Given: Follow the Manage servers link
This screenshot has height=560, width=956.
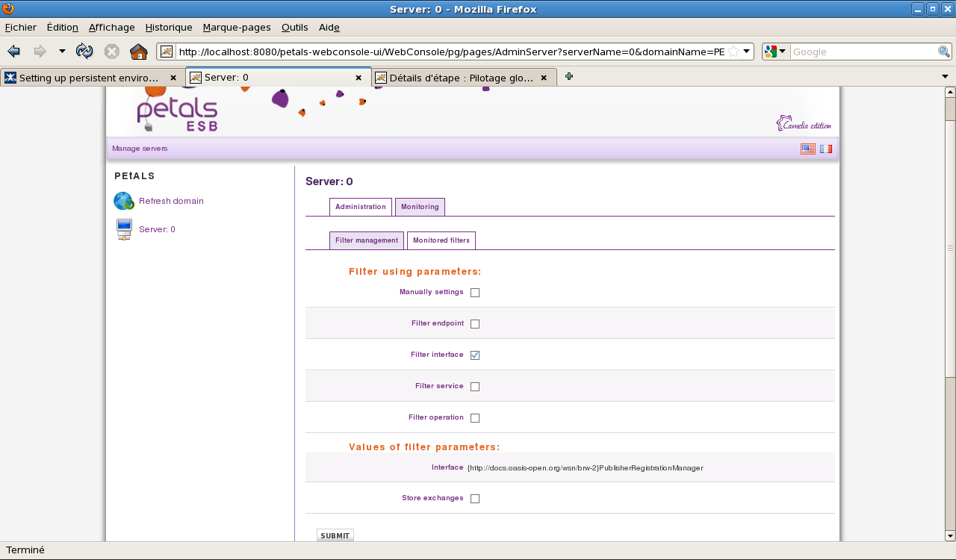Looking at the screenshot, I should pyautogui.click(x=140, y=149).
